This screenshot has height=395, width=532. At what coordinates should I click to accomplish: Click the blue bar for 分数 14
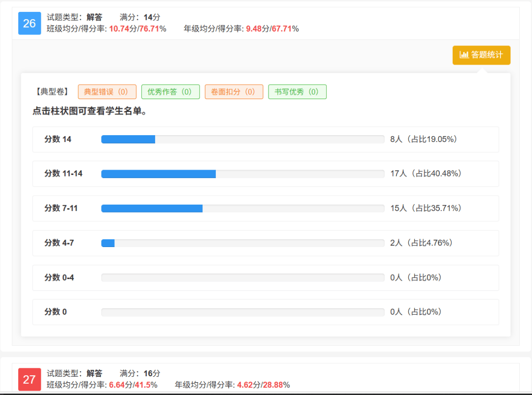click(x=128, y=140)
